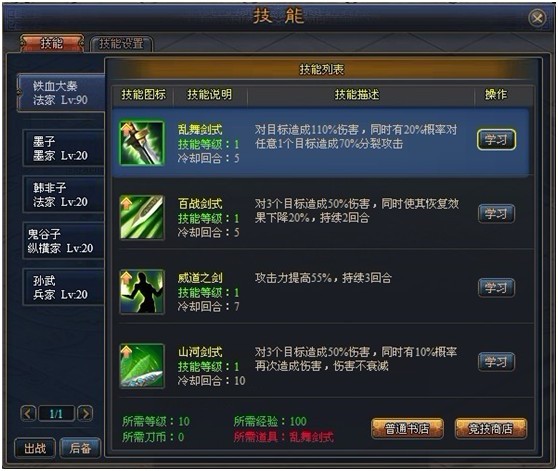Learn the 百战剑式 skill
The image size is (558, 471).
[x=496, y=214]
